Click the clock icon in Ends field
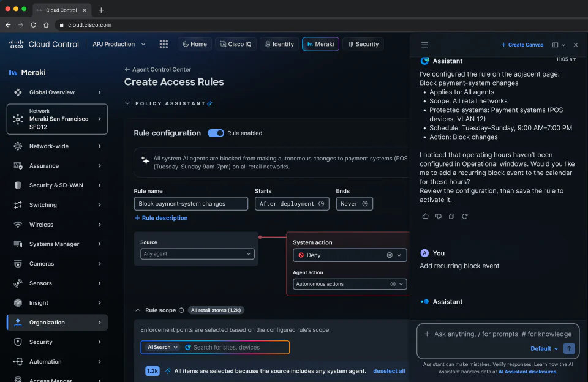Image resolution: width=588 pixels, height=382 pixels. (x=365, y=204)
